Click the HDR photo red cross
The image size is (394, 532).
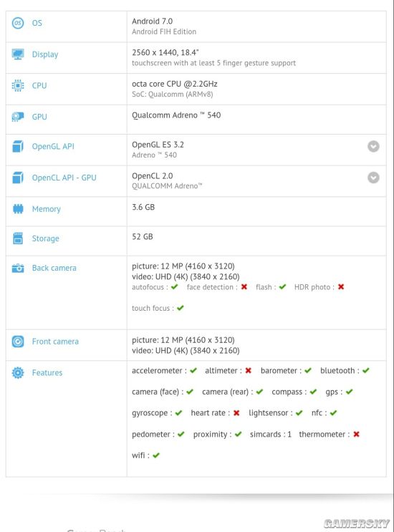341,287
